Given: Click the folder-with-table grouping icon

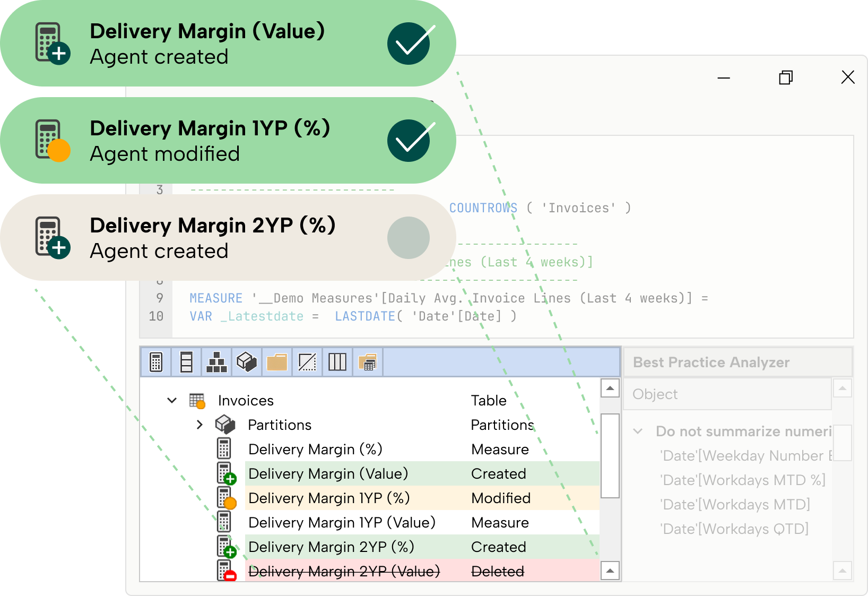Looking at the screenshot, I should [368, 362].
